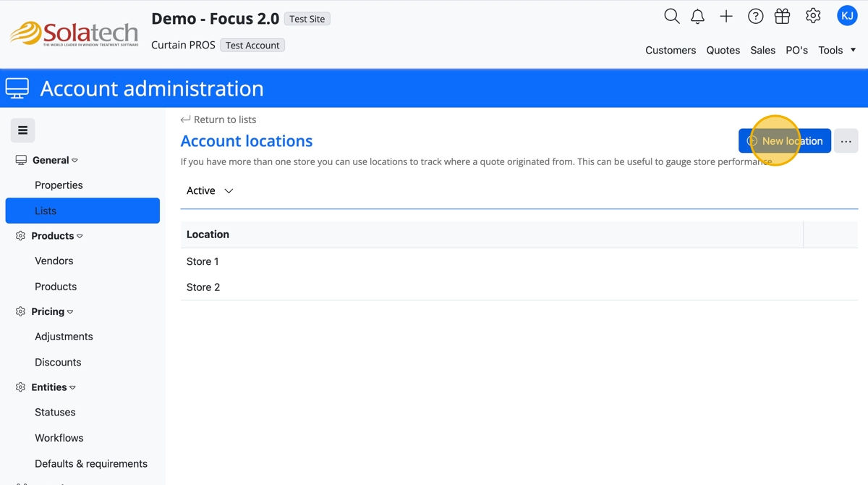Click the gift box icon
The width and height of the screenshot is (868, 485).
(782, 17)
